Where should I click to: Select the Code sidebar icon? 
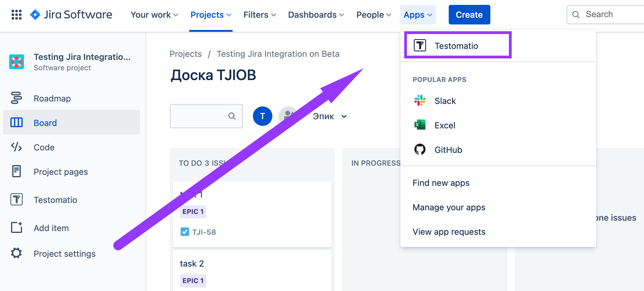(x=17, y=147)
